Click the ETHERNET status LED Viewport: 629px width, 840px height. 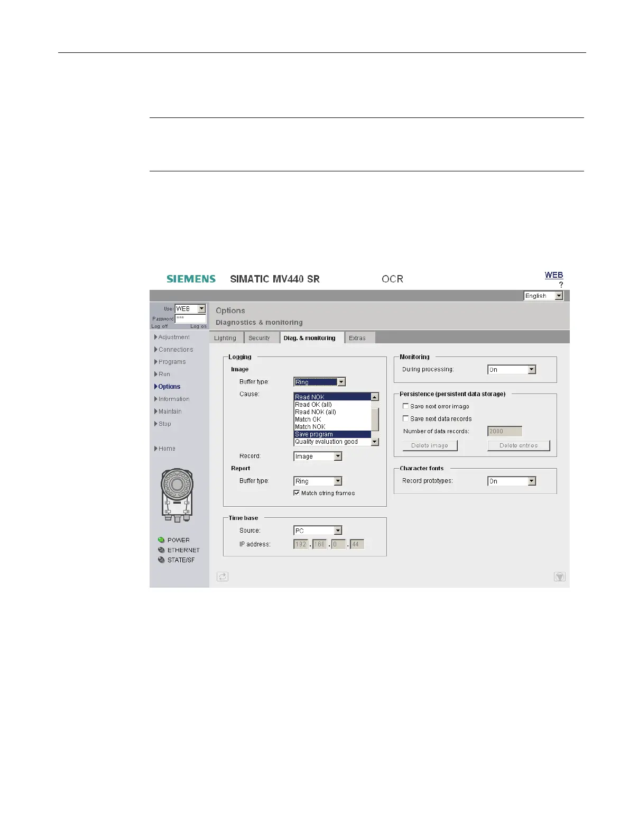(161, 550)
